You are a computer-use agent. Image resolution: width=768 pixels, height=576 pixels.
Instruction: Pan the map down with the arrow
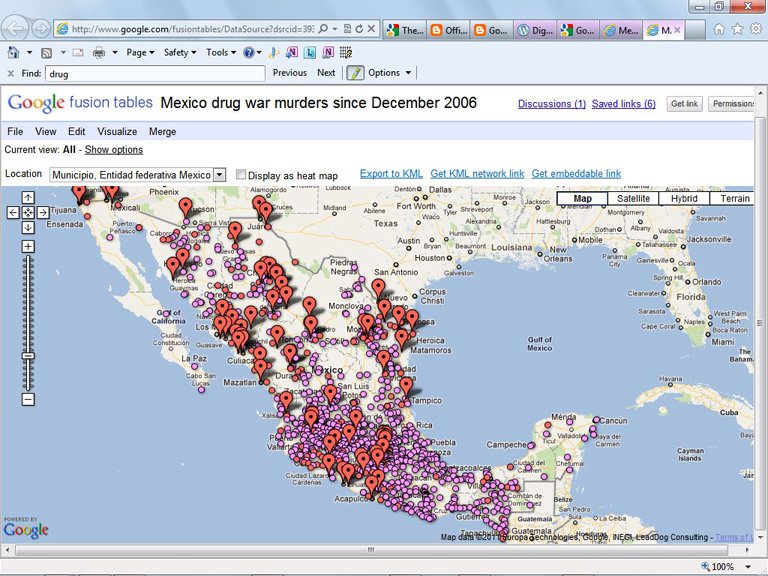coord(28,227)
